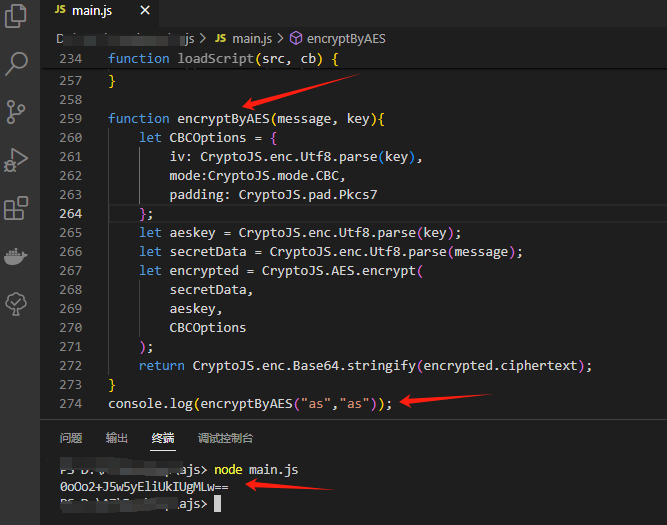This screenshot has width=667, height=525.
Task: Click the encryptByAES breadcrumb symbol
Action: pyautogui.click(x=338, y=39)
